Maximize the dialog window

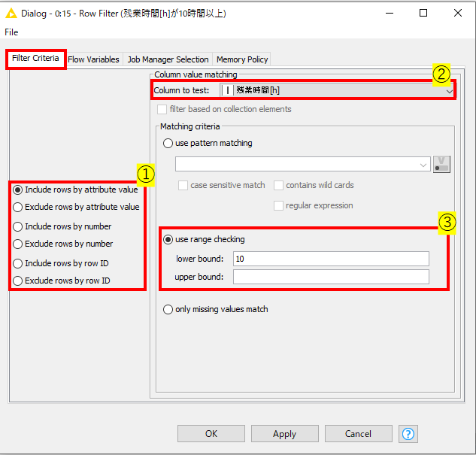[423, 13]
